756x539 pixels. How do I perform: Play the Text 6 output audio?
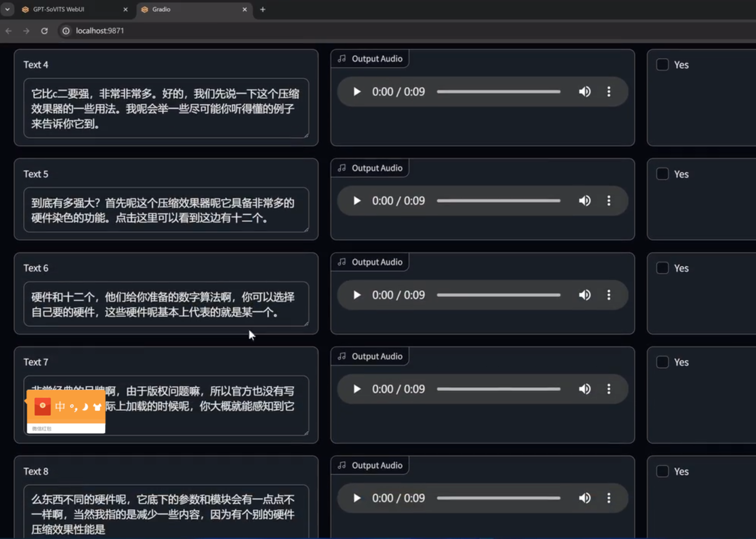pyautogui.click(x=357, y=295)
